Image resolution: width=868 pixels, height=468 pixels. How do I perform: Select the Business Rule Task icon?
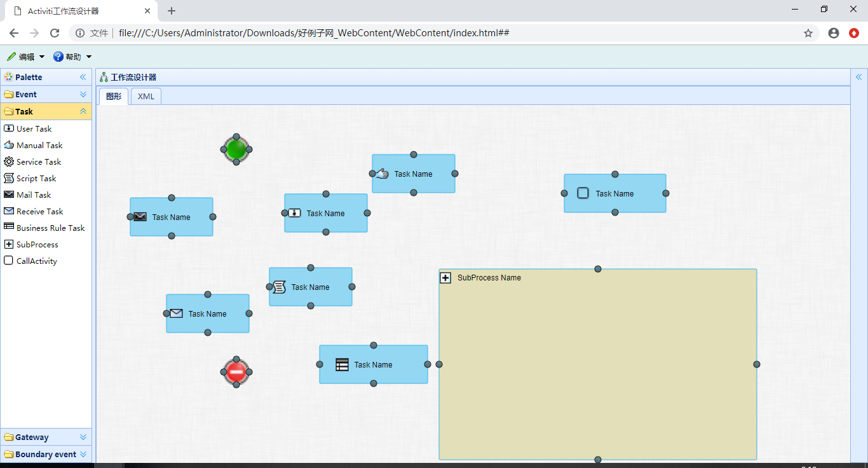[9, 227]
